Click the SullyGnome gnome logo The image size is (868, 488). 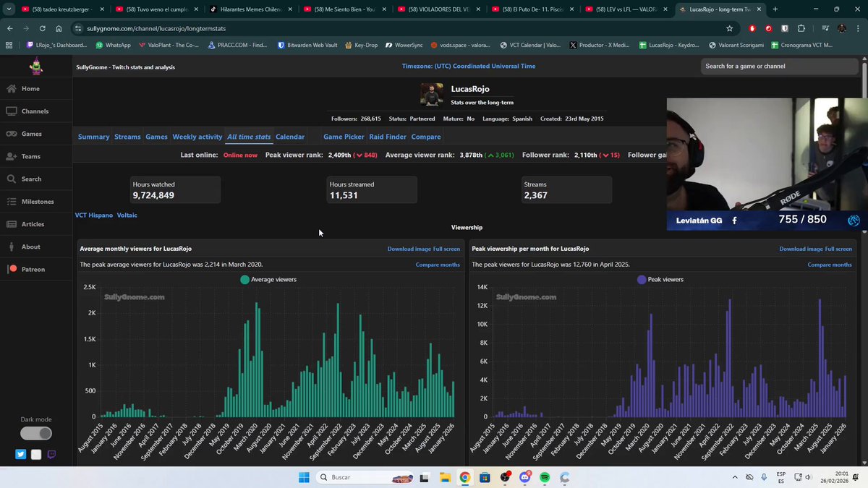[35, 67]
